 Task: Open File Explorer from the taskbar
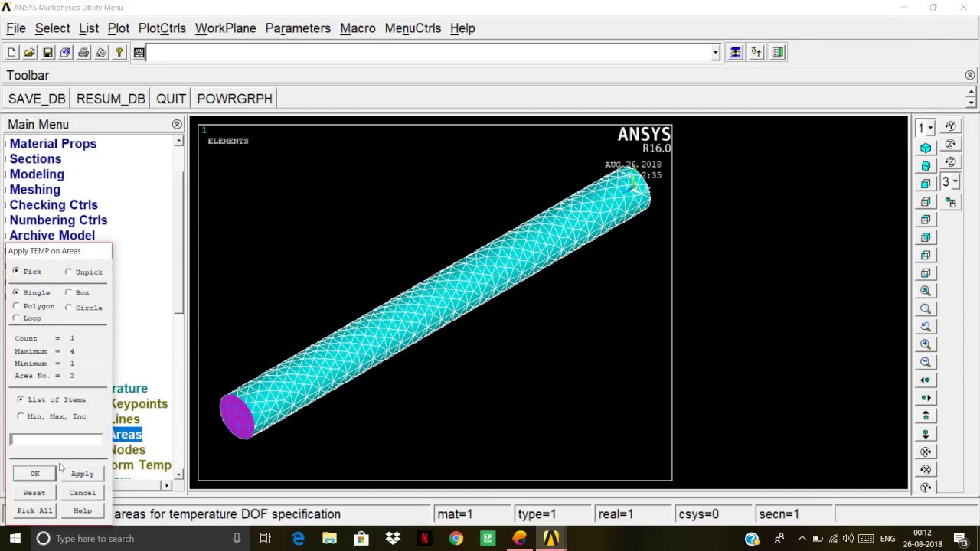pyautogui.click(x=329, y=538)
